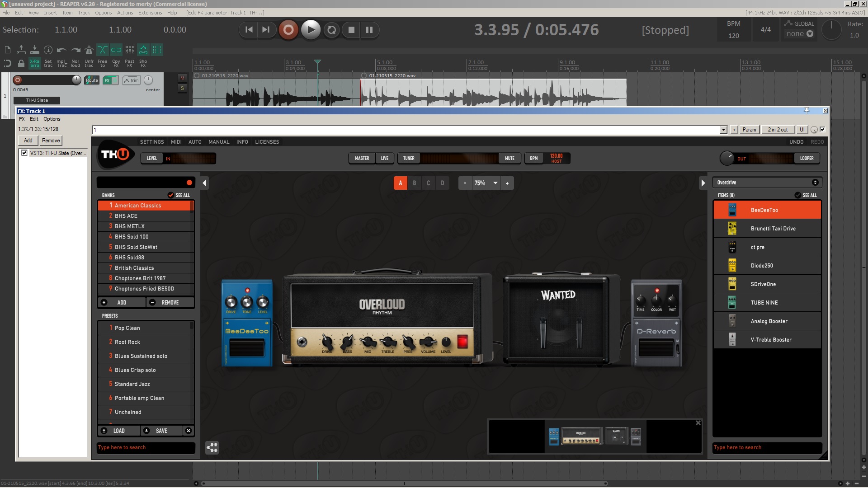This screenshot has width=868, height=488.
Task: Open the 2 in 2 out pin connector
Action: click(x=777, y=130)
